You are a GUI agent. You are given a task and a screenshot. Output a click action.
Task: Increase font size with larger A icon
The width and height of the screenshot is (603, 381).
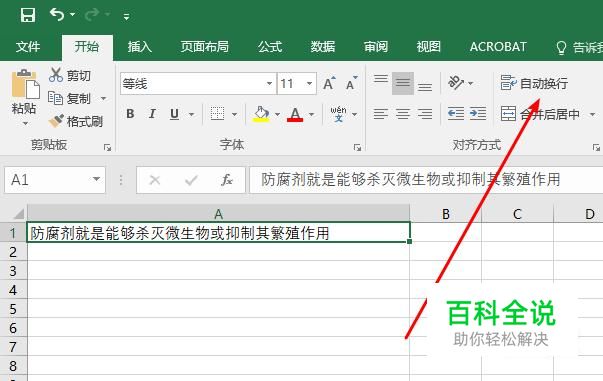pyautogui.click(x=329, y=83)
